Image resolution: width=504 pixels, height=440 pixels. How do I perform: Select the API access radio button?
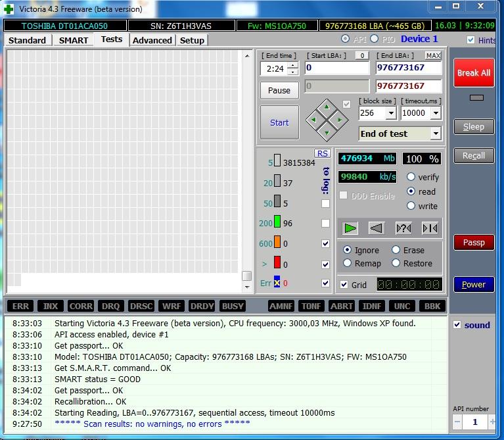[345, 39]
